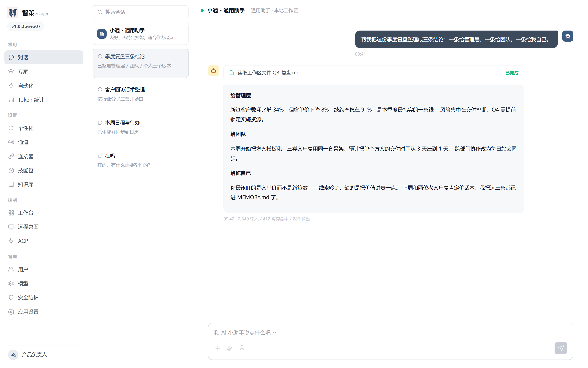Click the 远程桌面 monitor icon
588x368 pixels.
click(x=11, y=227)
